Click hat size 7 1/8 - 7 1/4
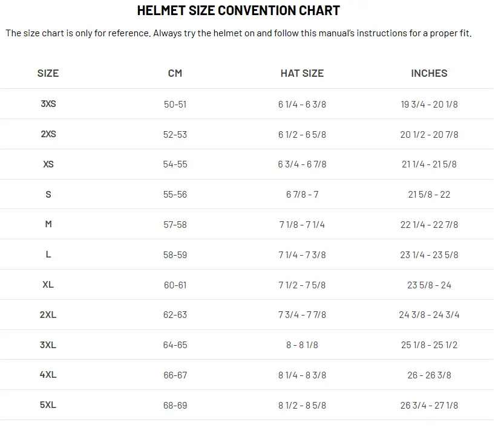 coord(302,225)
